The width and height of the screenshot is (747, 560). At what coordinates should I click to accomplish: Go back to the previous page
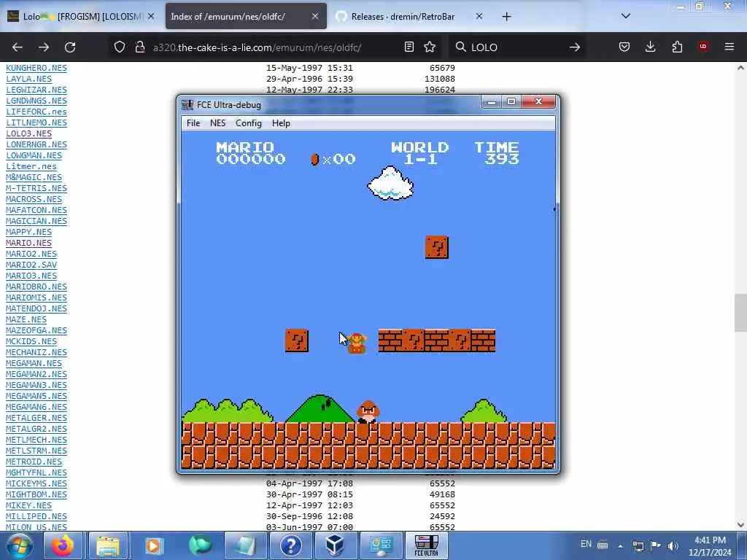coord(18,47)
